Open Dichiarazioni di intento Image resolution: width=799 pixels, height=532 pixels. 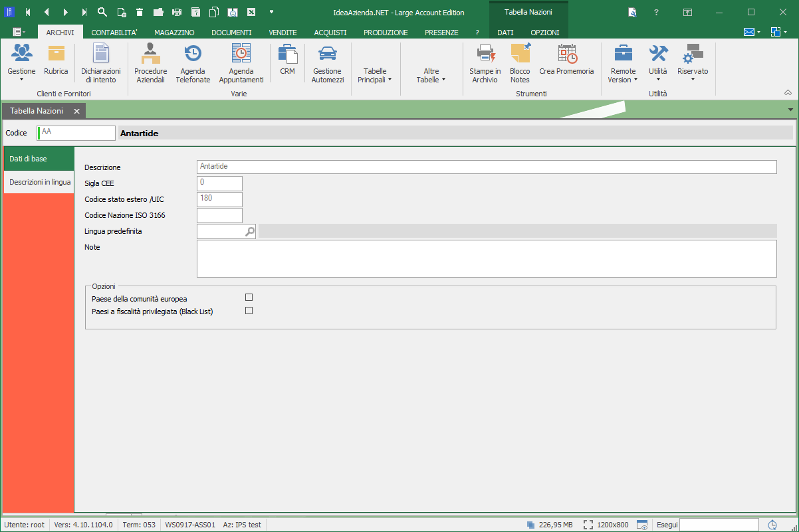click(100, 64)
